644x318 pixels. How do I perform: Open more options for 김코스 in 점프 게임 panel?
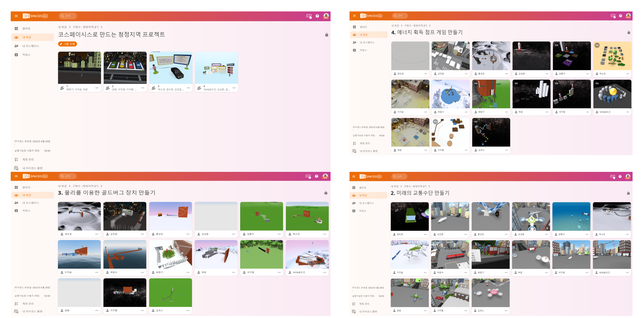point(506,150)
